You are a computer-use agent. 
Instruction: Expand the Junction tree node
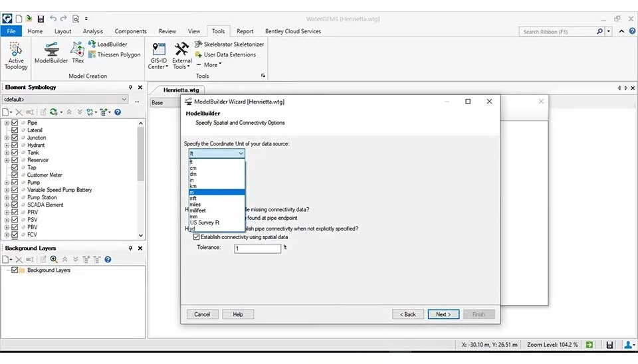tap(7, 137)
